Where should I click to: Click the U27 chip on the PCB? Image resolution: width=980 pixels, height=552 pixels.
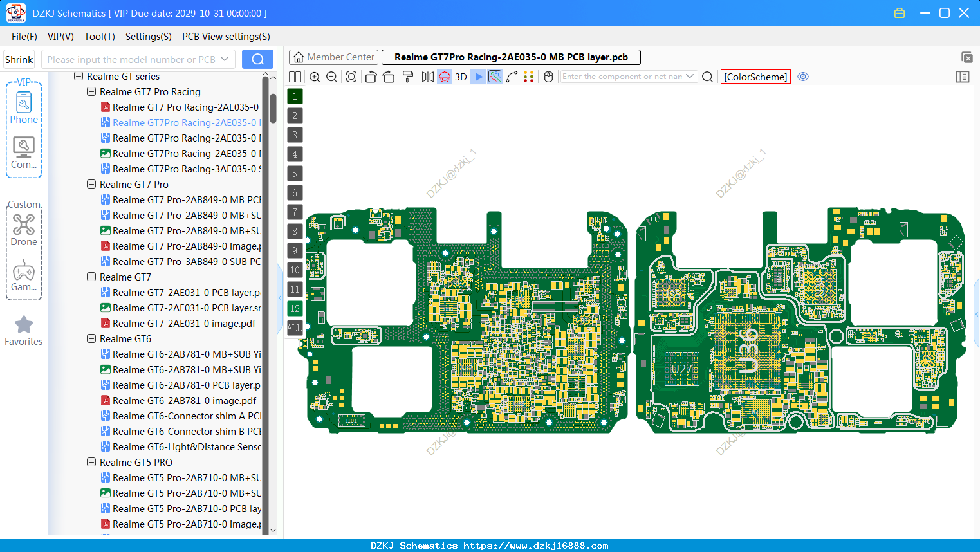[x=681, y=369]
